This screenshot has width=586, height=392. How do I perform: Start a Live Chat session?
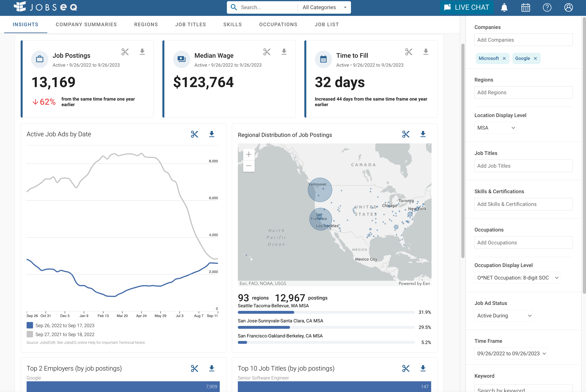(x=466, y=8)
